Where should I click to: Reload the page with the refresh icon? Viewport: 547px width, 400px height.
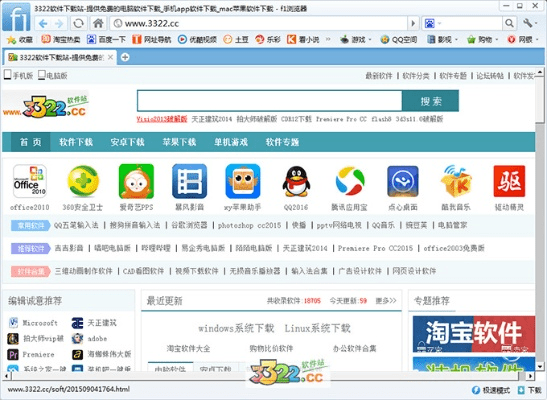[x=78, y=23]
